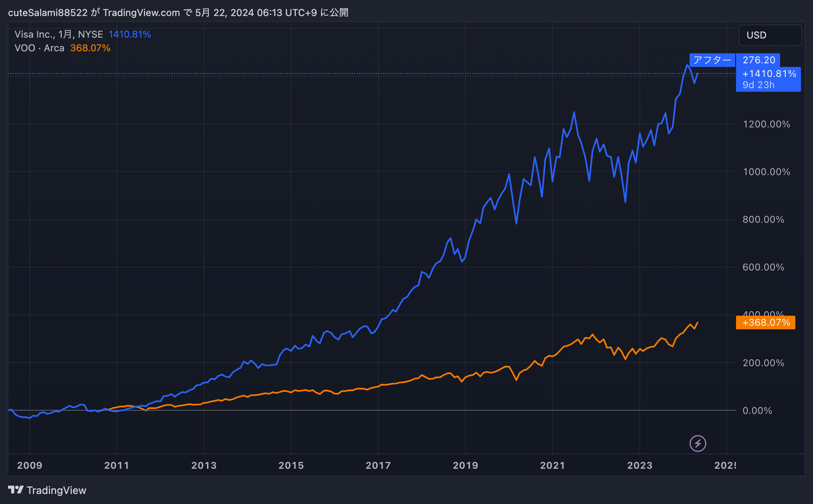Viewport: 813px width, 504px height.
Task: Click the TradingView logo icon
Action: click(16, 490)
